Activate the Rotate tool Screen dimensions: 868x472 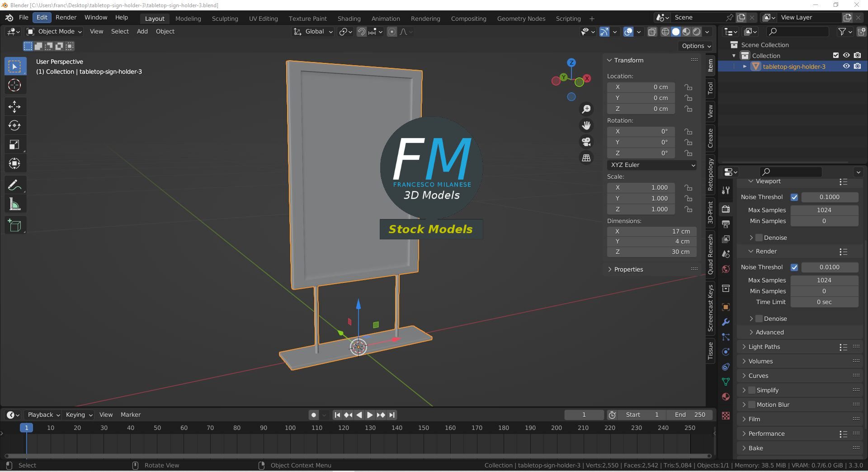point(14,125)
